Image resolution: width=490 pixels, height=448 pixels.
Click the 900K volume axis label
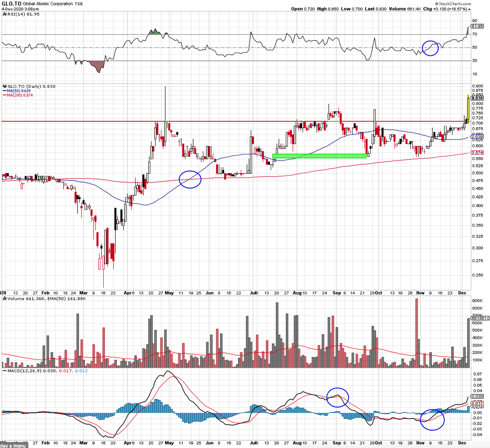tap(477, 301)
